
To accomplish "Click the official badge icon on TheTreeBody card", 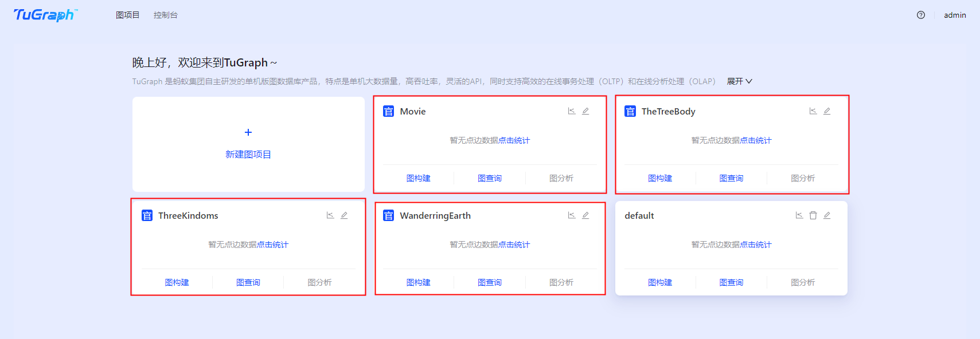I will point(630,111).
